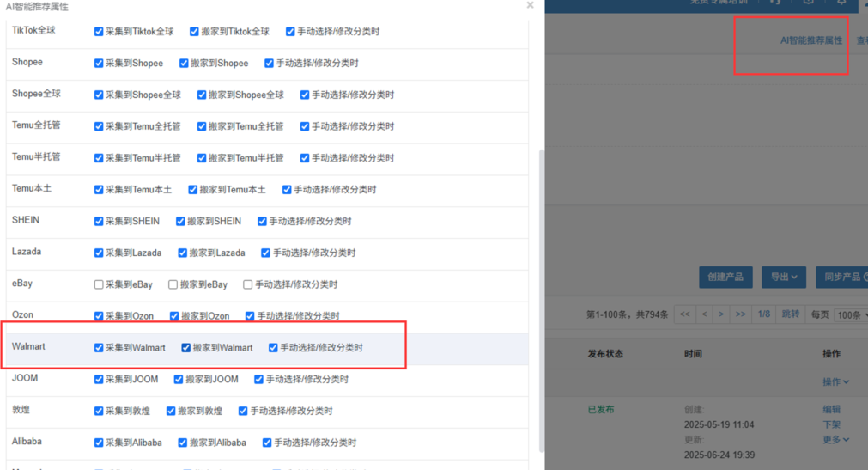The width and height of the screenshot is (868, 470).
Task: Toggle 搬家到Shopee checkbox
Action: click(184, 64)
